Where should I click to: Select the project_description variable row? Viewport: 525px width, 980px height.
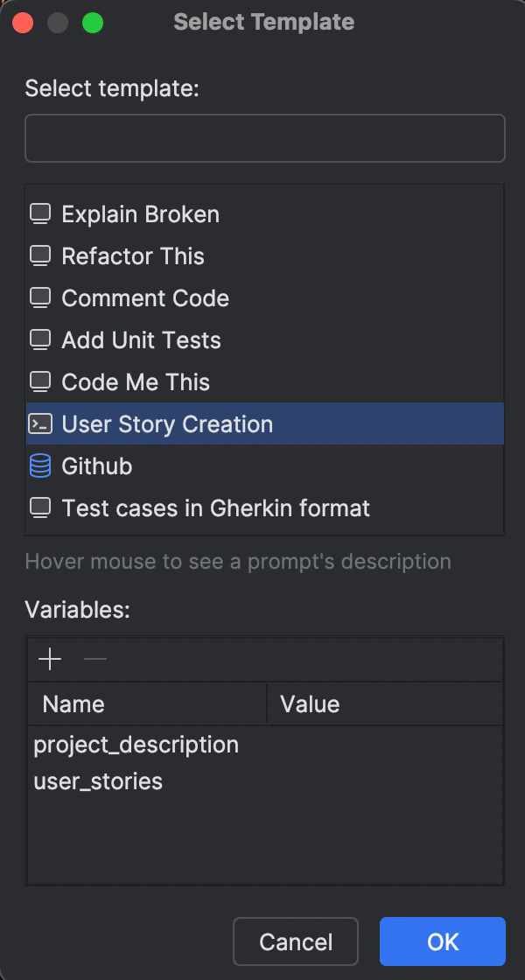[265, 745]
